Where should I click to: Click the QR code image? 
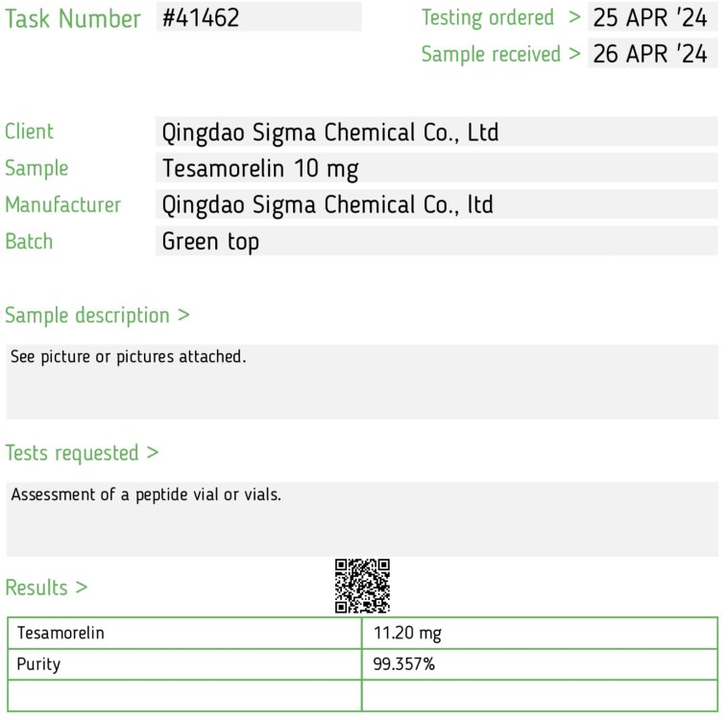(362, 586)
